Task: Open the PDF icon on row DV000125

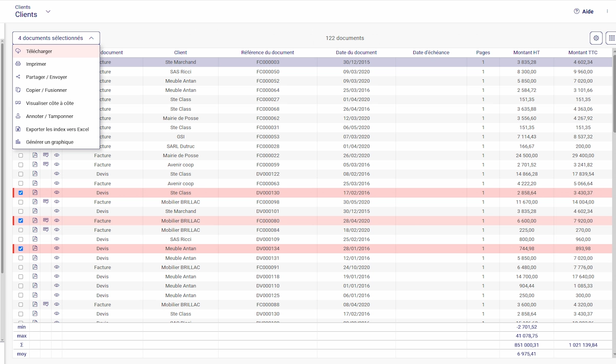Action: click(x=35, y=295)
